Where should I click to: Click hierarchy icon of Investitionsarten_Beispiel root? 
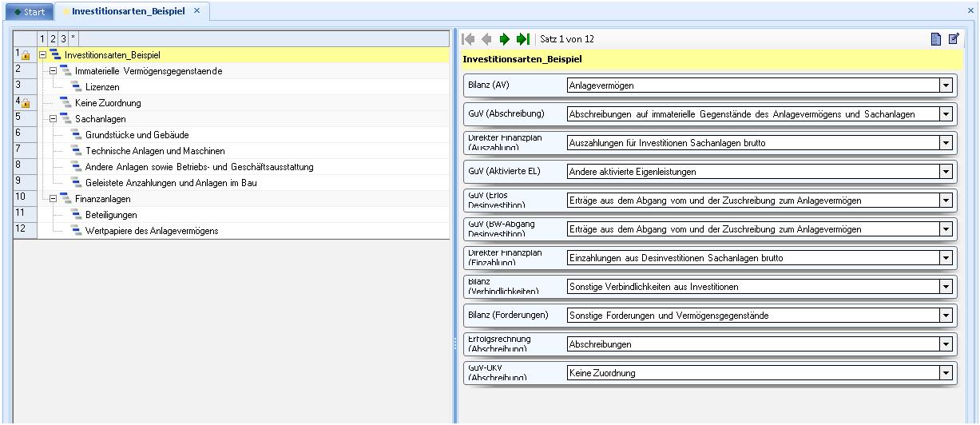tap(55, 55)
